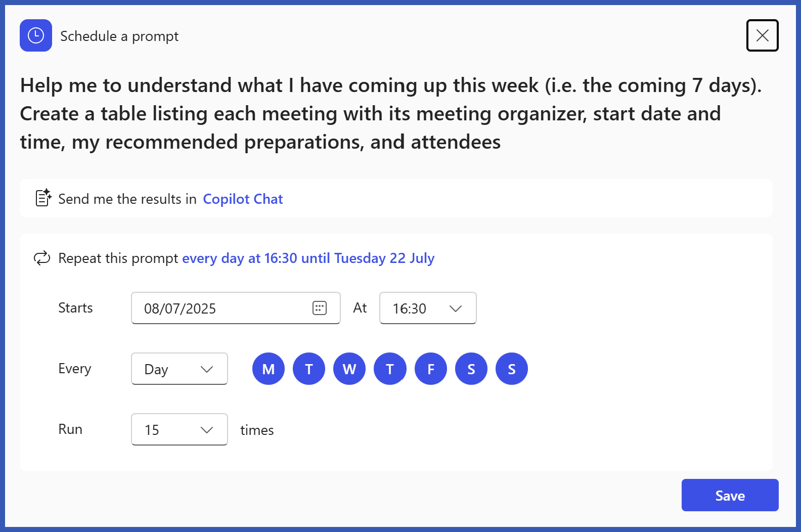Click the clock schedule icon
This screenshot has width=801, height=532.
click(36, 35)
